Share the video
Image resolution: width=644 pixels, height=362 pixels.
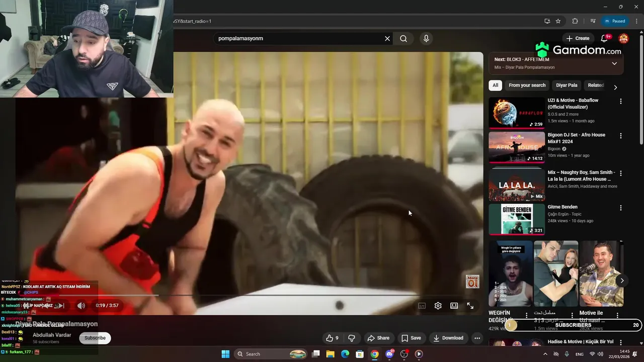[378, 338]
